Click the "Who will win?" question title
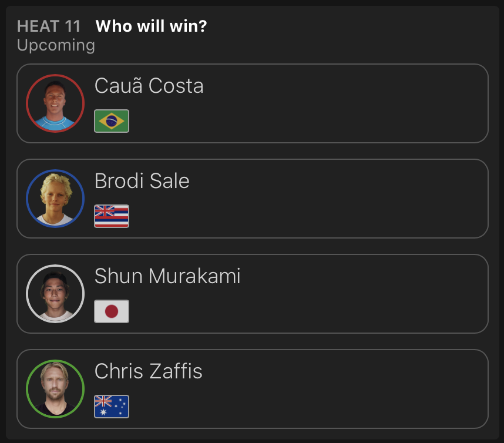Screen dimensions: 504x443 tap(151, 26)
